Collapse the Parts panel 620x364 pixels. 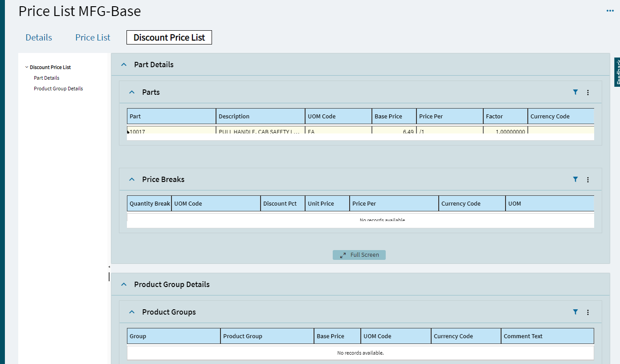click(132, 92)
